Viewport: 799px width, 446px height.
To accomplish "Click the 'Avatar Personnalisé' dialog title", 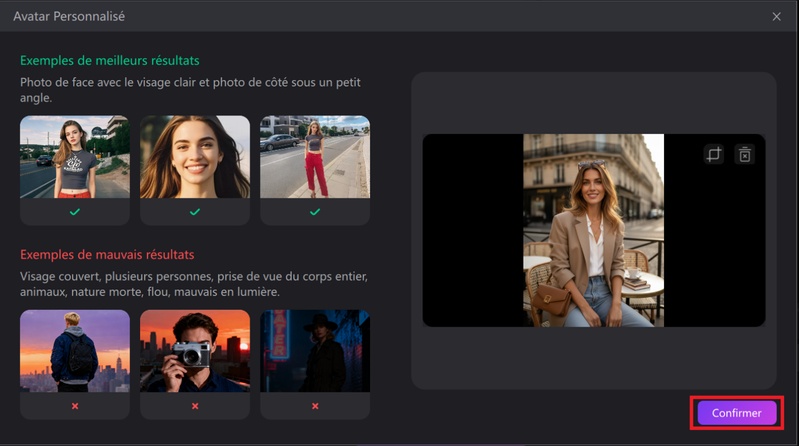I will point(69,16).
